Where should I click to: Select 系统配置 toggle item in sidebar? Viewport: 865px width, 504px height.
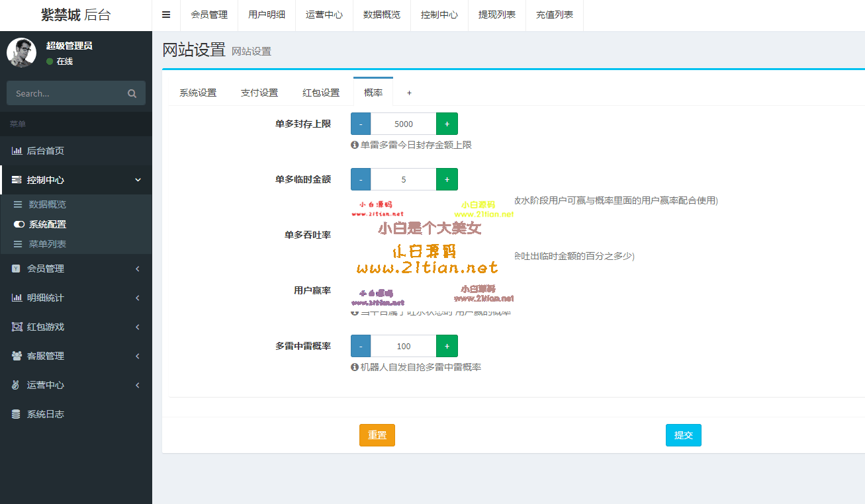(x=47, y=224)
